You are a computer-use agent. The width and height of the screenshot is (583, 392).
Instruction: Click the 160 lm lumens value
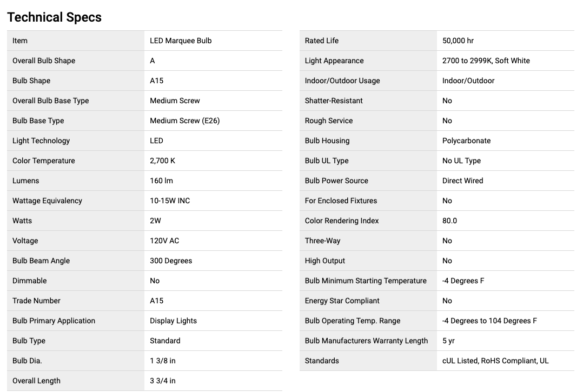click(x=161, y=181)
